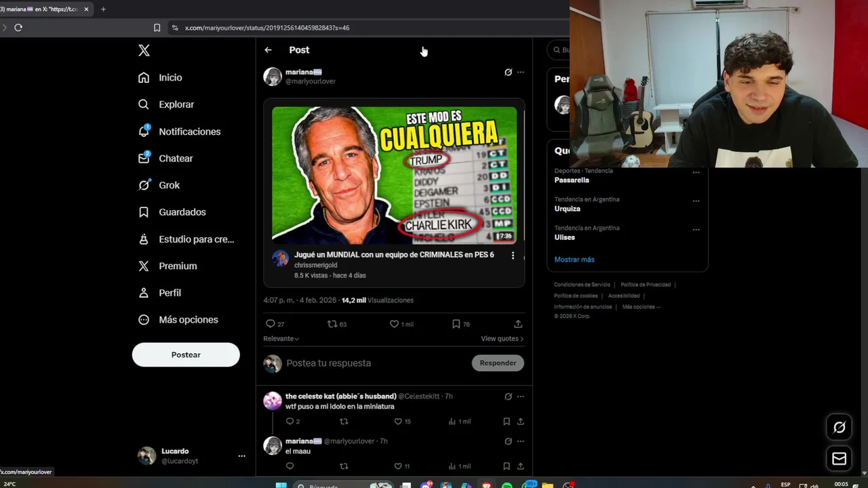View analytics on Celestekitt's comment
This screenshot has height=488, width=868.
coord(459,422)
